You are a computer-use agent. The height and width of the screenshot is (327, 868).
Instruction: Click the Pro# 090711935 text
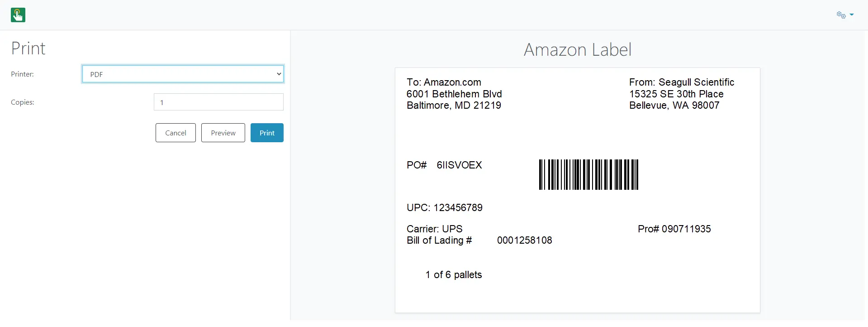coord(674,229)
